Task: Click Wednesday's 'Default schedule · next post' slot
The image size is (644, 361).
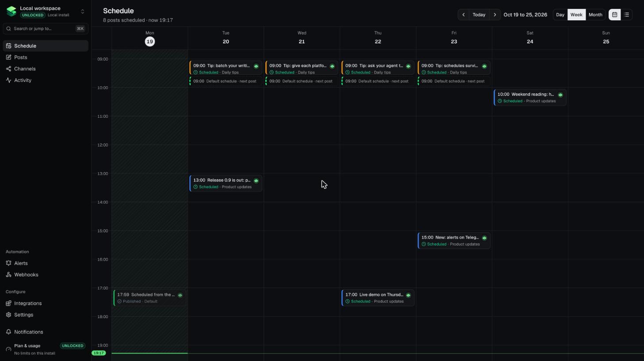Action: pos(302,81)
